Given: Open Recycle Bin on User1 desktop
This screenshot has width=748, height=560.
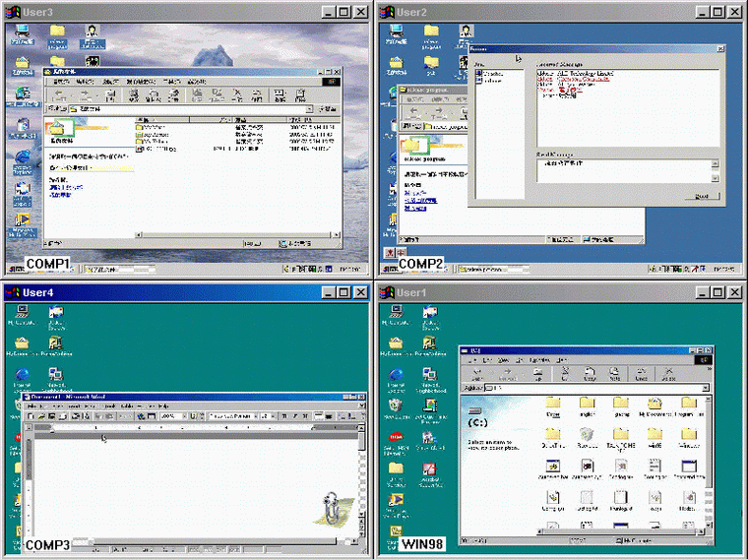Looking at the screenshot, I should click(396, 404).
